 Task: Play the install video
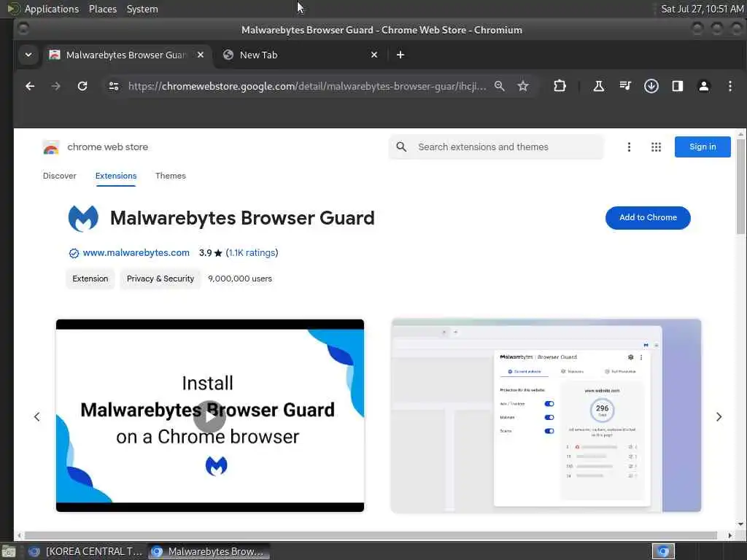point(209,416)
